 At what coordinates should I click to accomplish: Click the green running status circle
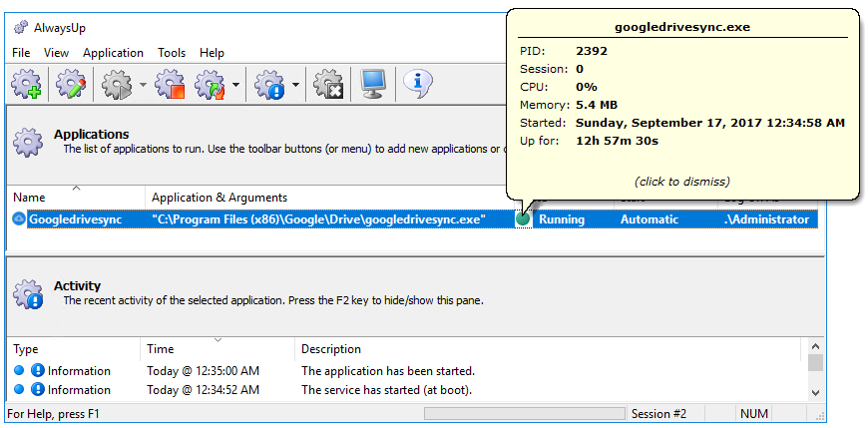point(522,219)
